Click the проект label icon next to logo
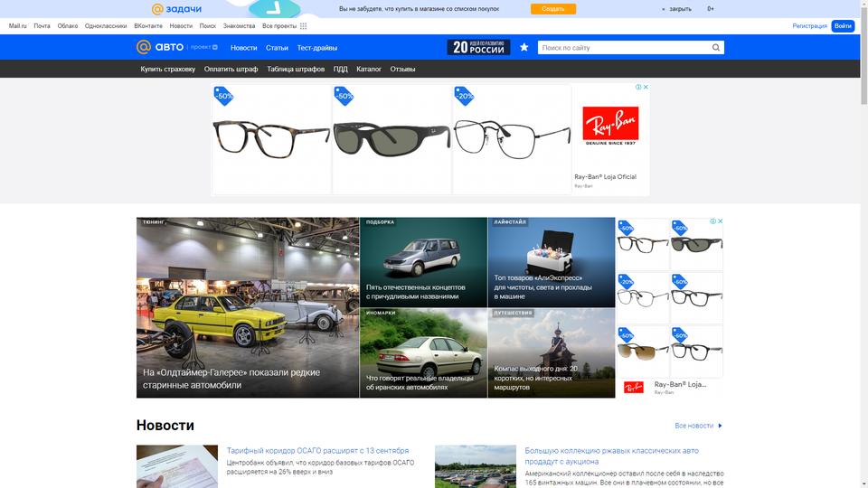This screenshot has width=868, height=488. [215, 47]
